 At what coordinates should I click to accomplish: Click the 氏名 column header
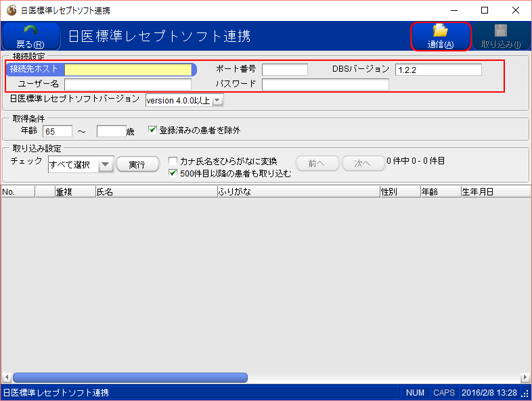click(x=156, y=192)
